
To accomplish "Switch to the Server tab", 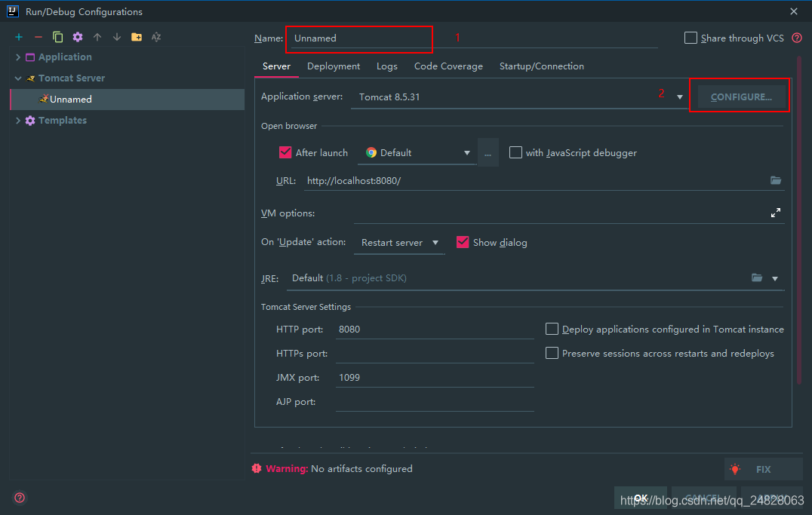I will pos(276,66).
